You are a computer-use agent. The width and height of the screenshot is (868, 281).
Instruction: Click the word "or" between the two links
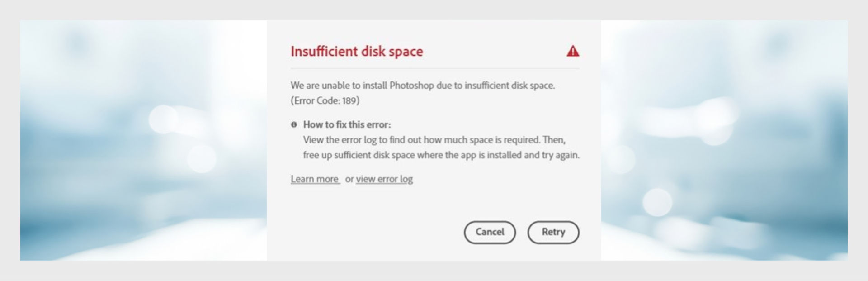coord(349,179)
